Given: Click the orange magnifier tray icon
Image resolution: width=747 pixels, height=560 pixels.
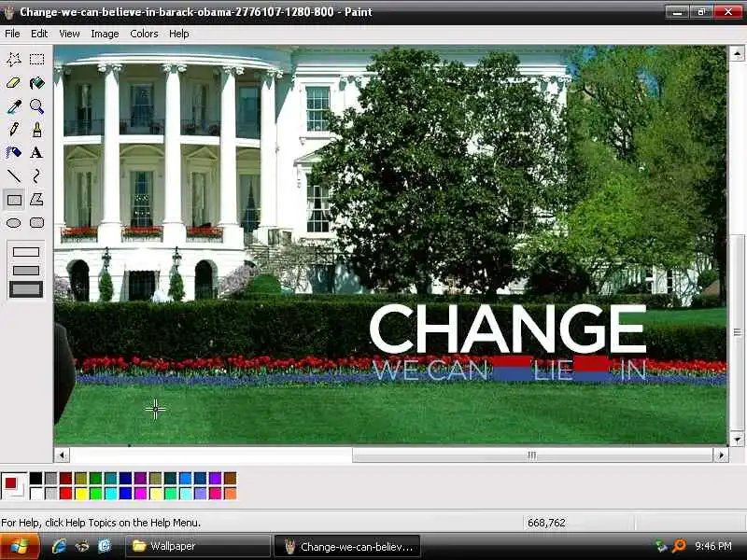Looking at the screenshot, I should click(x=679, y=546).
